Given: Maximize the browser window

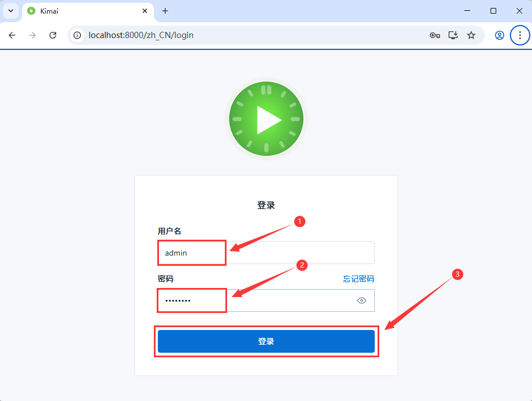Looking at the screenshot, I should click(x=493, y=11).
